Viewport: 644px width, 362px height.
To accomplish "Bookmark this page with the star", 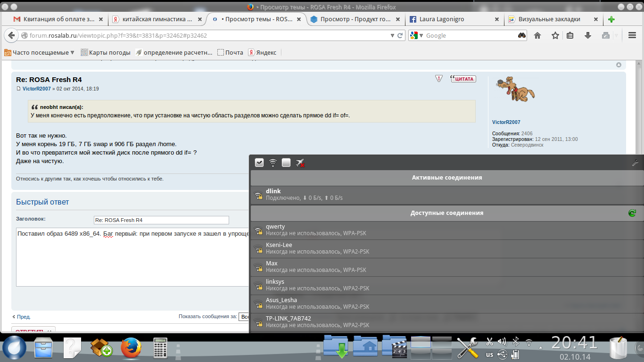I will pos(555,35).
